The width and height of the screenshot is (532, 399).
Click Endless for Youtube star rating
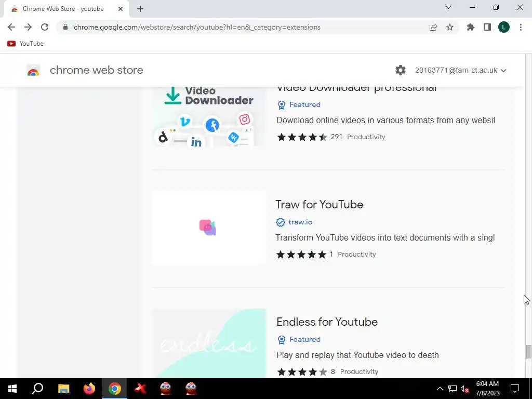(x=302, y=372)
